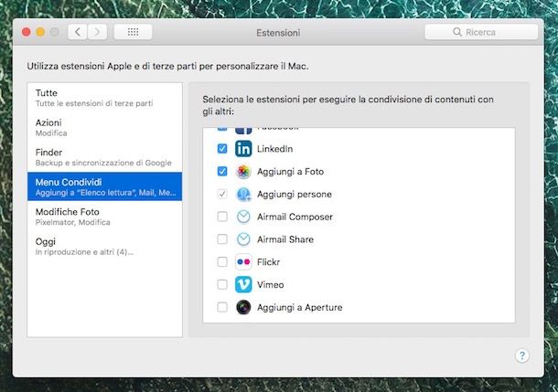This screenshot has height=392, width=558.
Task: Select the Azioni category
Action: click(104, 128)
